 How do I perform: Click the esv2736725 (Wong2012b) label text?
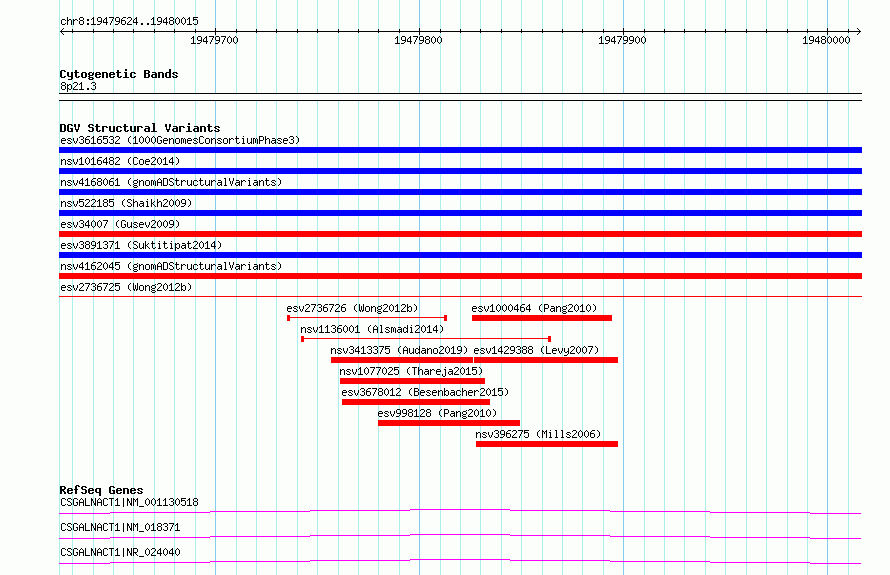point(126,287)
